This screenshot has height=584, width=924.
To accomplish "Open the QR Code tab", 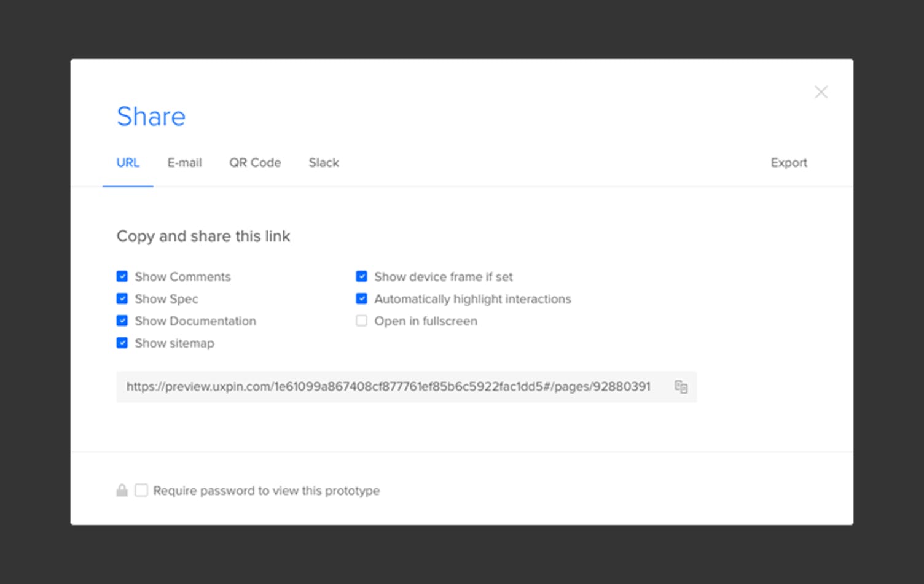I will (x=255, y=163).
